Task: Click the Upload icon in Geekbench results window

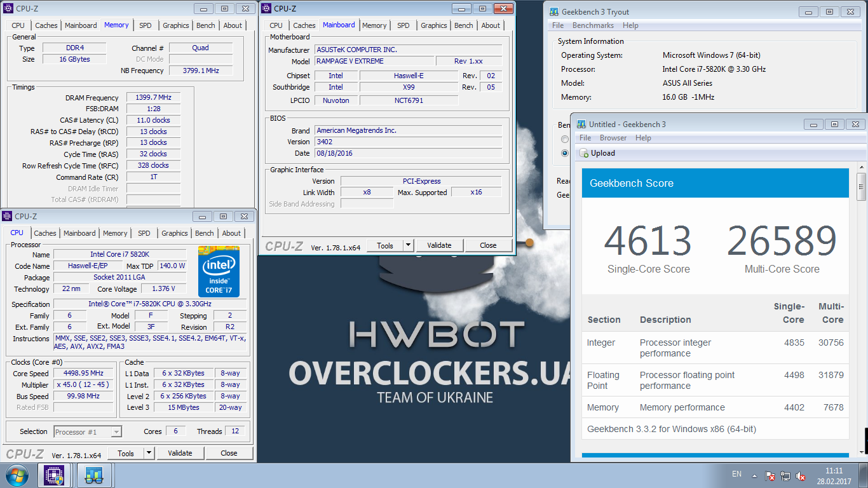Action: pyautogui.click(x=584, y=153)
